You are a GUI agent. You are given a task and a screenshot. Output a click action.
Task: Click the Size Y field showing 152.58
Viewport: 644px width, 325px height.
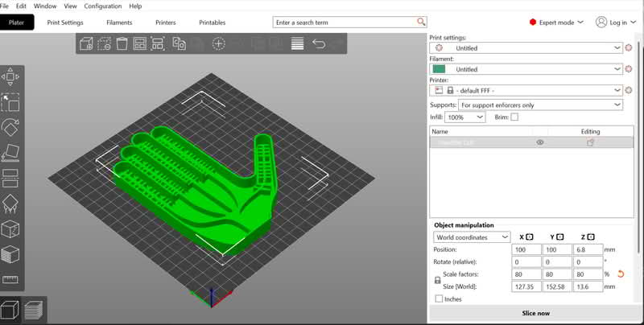(557, 286)
